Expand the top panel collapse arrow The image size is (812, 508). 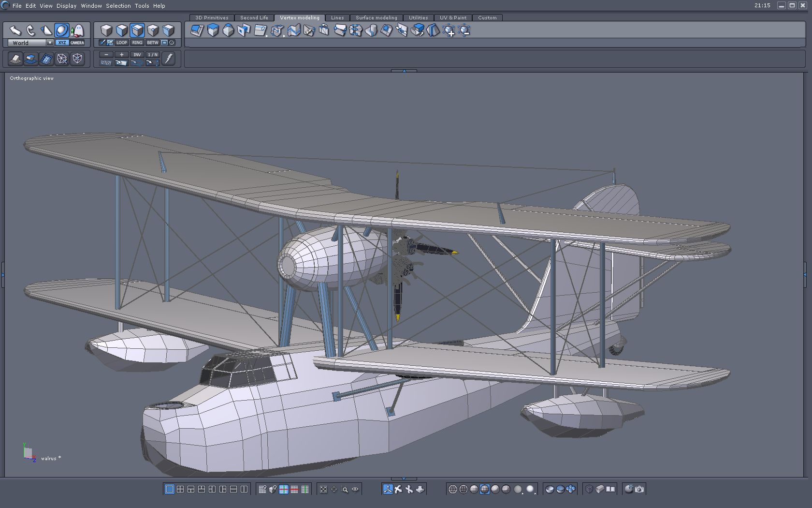(404, 71)
